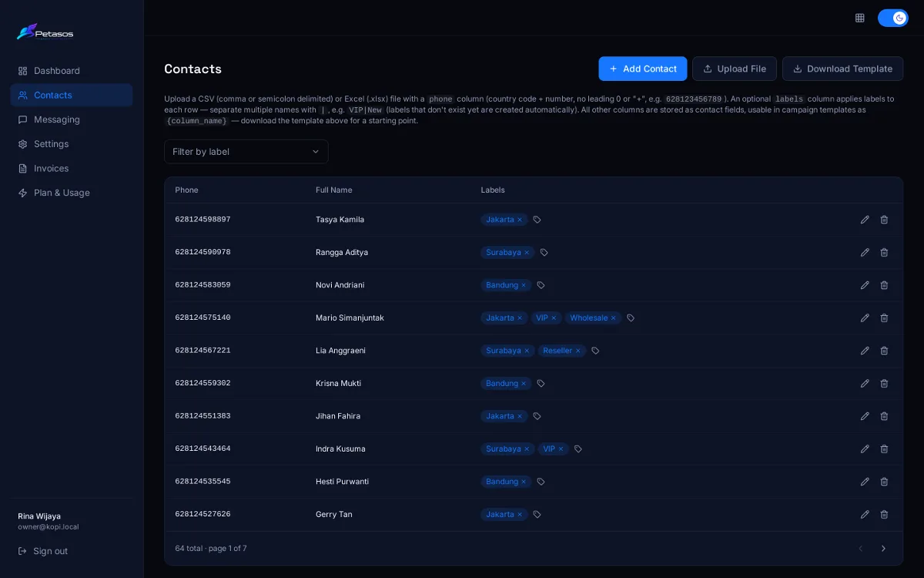Image resolution: width=924 pixels, height=578 pixels.
Task: Click the Full Name column header
Action: click(334, 190)
